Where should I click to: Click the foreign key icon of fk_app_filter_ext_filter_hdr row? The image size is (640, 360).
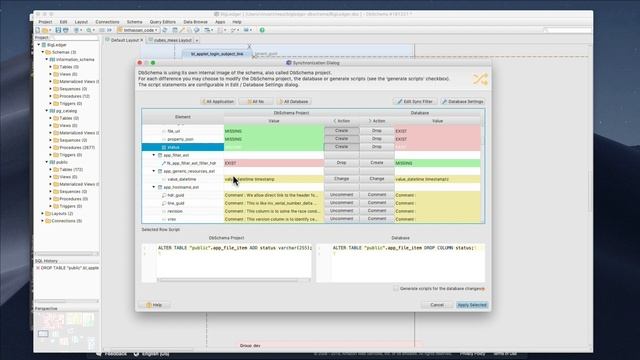[x=164, y=163]
